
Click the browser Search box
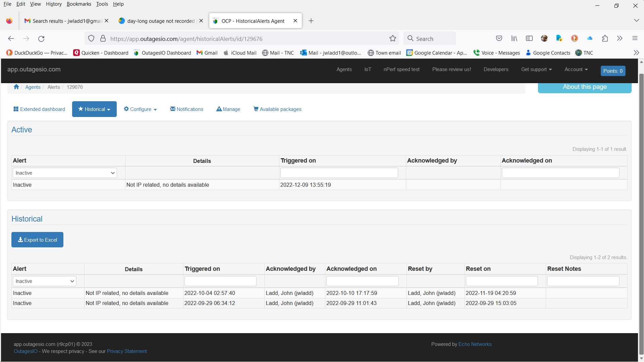click(430, 39)
